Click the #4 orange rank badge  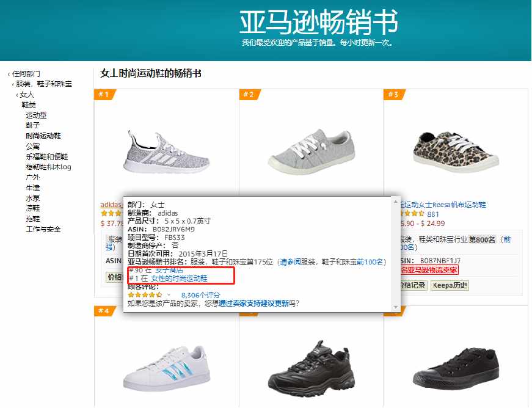104,311
